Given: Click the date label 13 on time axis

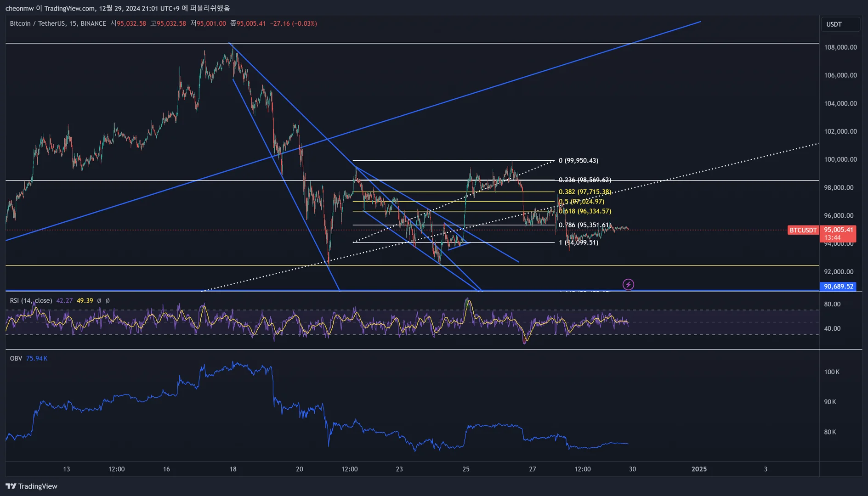Looking at the screenshot, I should (67, 469).
